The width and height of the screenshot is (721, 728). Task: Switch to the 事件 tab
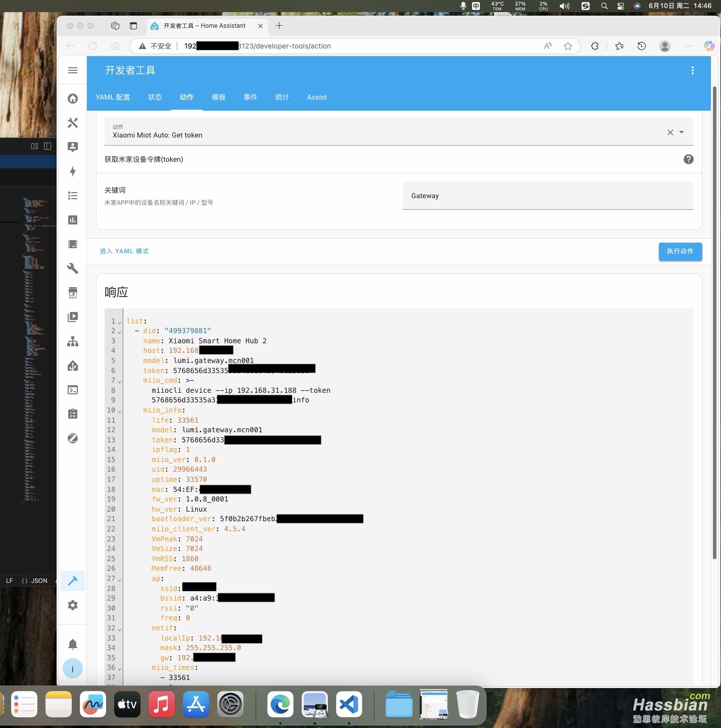click(250, 97)
